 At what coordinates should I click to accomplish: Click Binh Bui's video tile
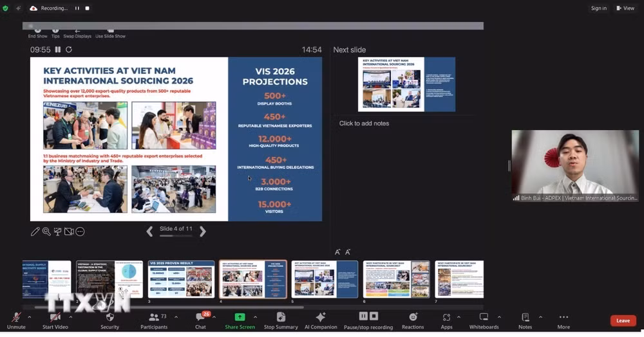[575, 166]
